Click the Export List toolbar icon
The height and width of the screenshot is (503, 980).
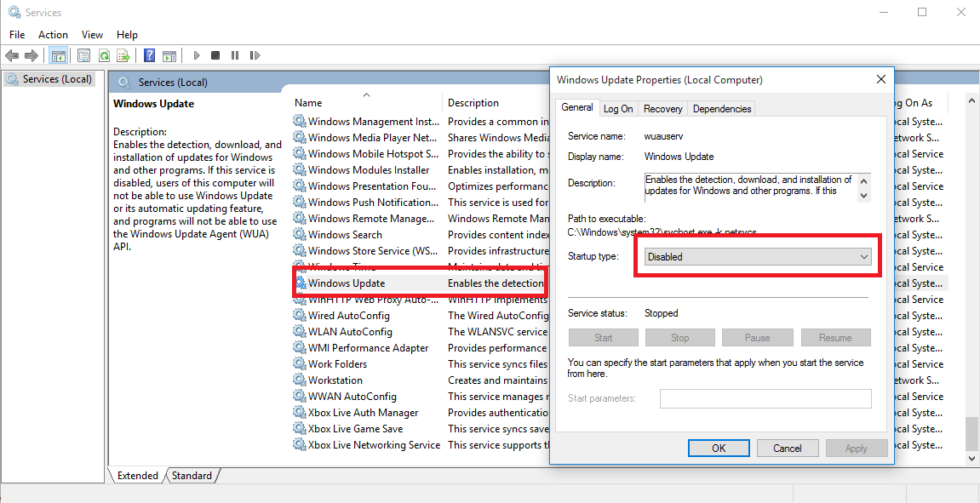[x=123, y=55]
